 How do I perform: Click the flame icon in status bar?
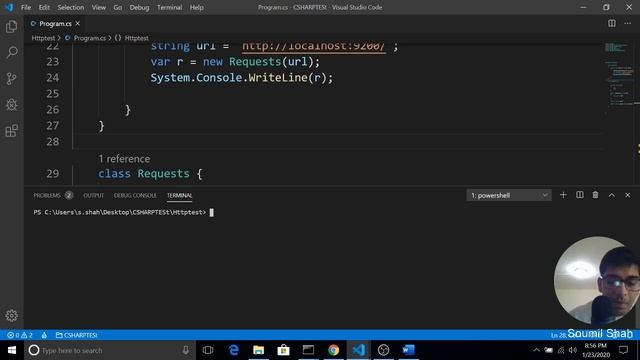[44, 335]
